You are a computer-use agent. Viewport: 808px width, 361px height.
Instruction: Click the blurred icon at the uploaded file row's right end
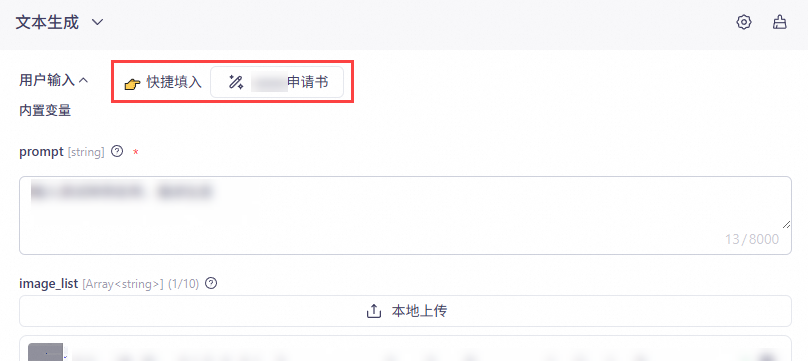tap(768, 355)
